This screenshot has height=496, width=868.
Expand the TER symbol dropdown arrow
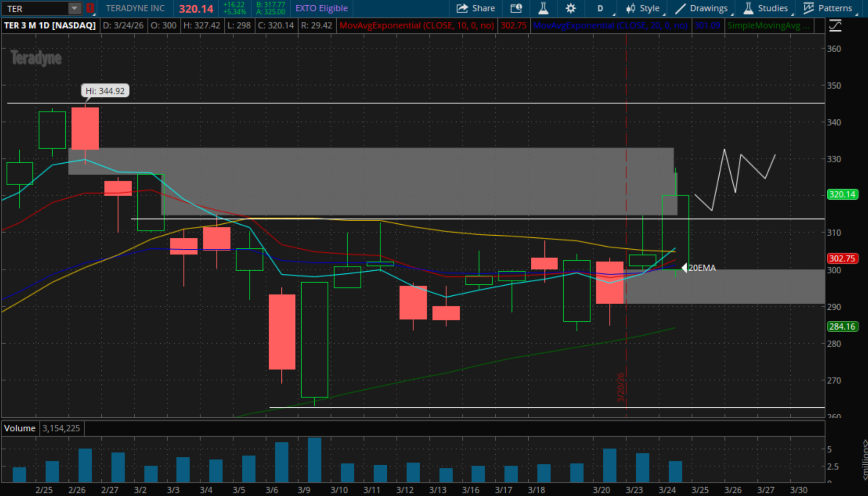point(75,8)
